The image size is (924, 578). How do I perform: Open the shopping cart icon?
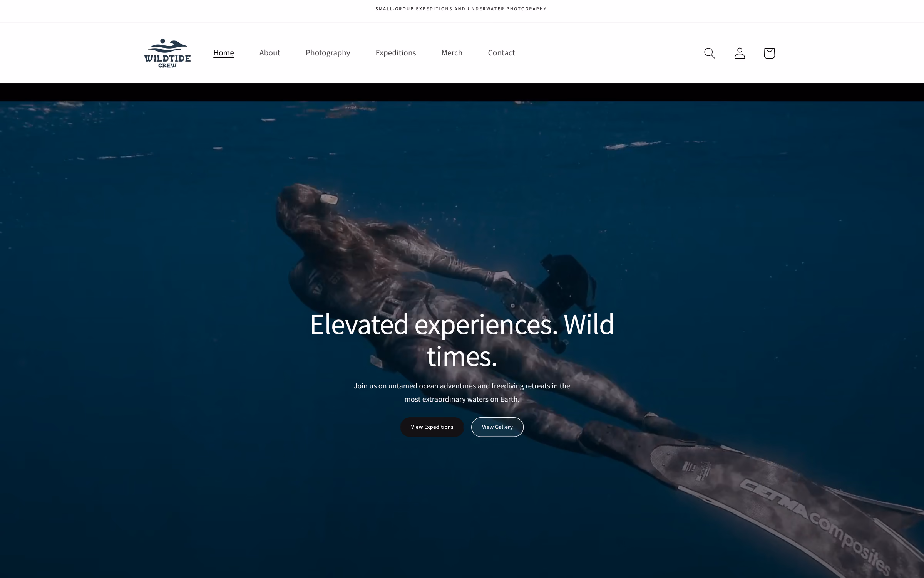pos(769,53)
